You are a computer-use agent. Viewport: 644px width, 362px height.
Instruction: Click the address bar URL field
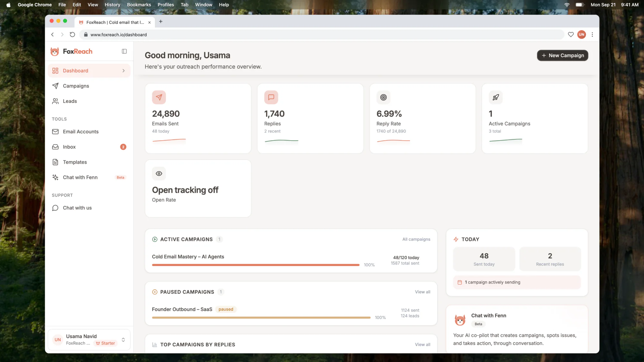point(321,34)
